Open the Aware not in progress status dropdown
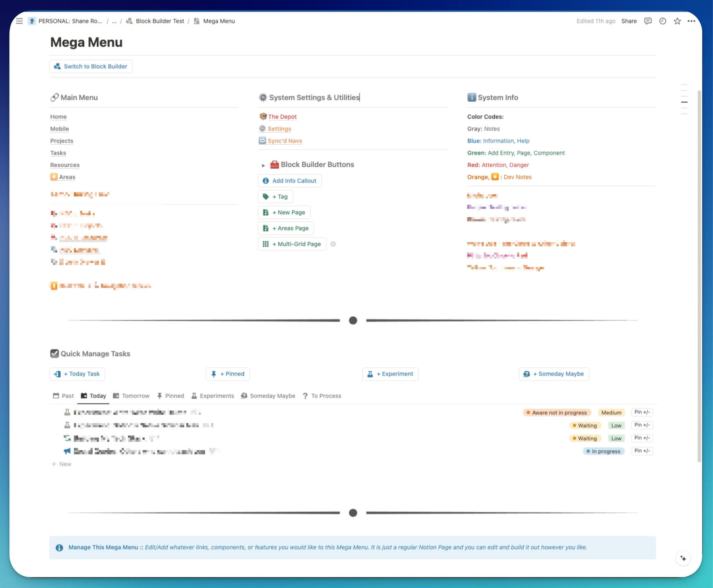The image size is (713, 588). [557, 413]
